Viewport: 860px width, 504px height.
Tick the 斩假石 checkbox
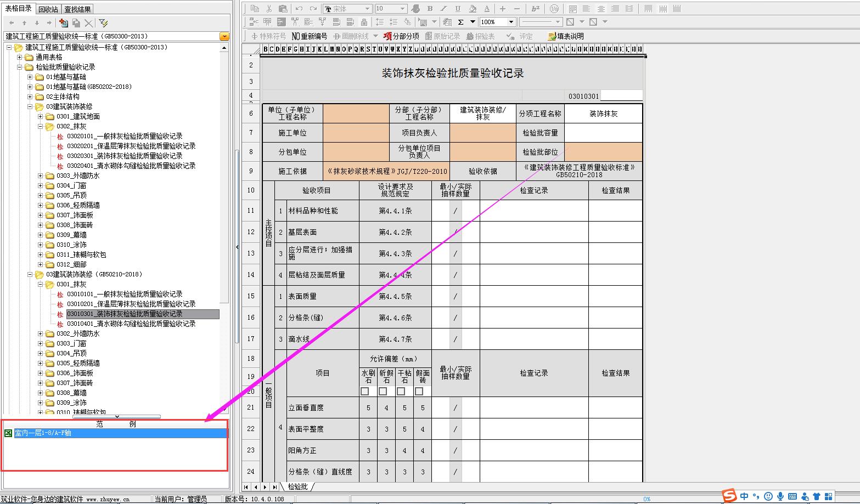(383, 392)
